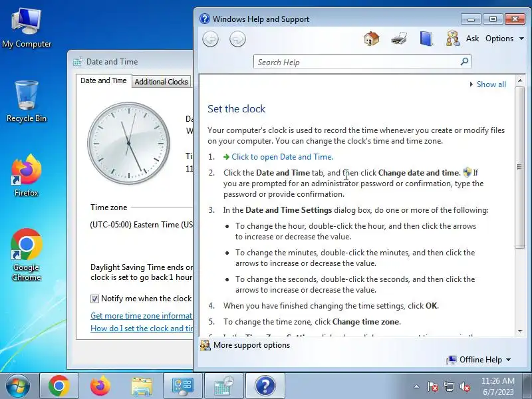Switch to Help and Support taskbar button
Screen dimensions: 532x399
point(265,386)
